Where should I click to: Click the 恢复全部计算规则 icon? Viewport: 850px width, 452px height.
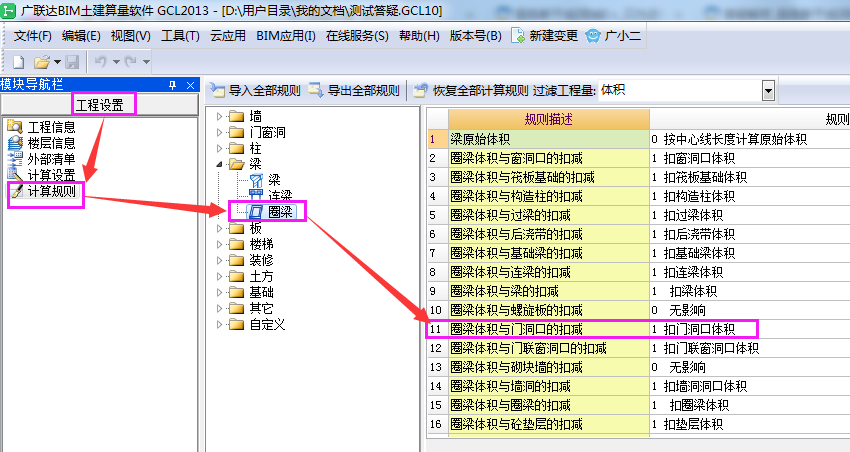[420, 91]
